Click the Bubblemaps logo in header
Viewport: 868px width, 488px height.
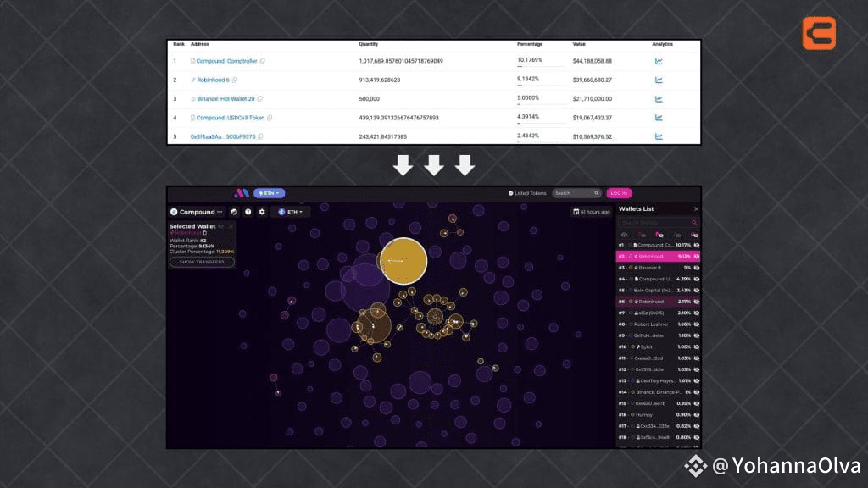point(242,193)
